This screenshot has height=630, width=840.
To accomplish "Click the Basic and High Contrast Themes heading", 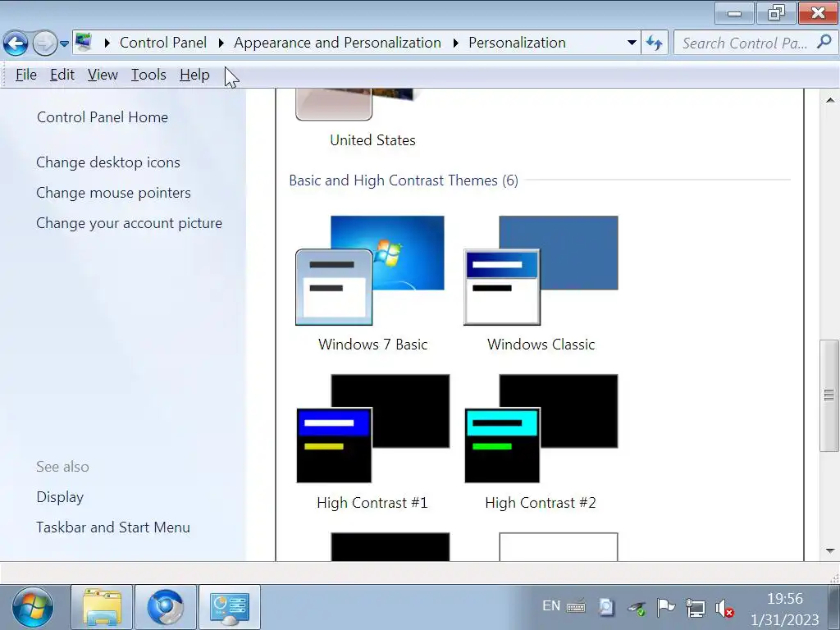I will [x=404, y=180].
